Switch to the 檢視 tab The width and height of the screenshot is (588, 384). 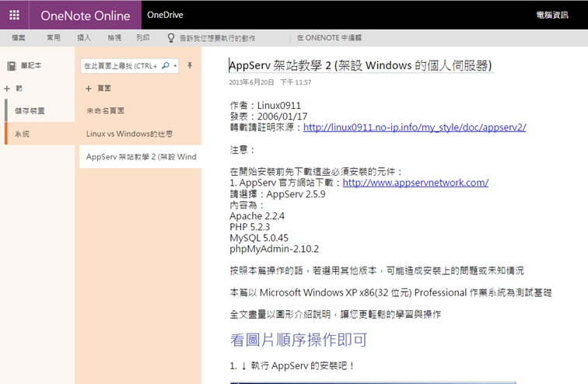[114, 38]
